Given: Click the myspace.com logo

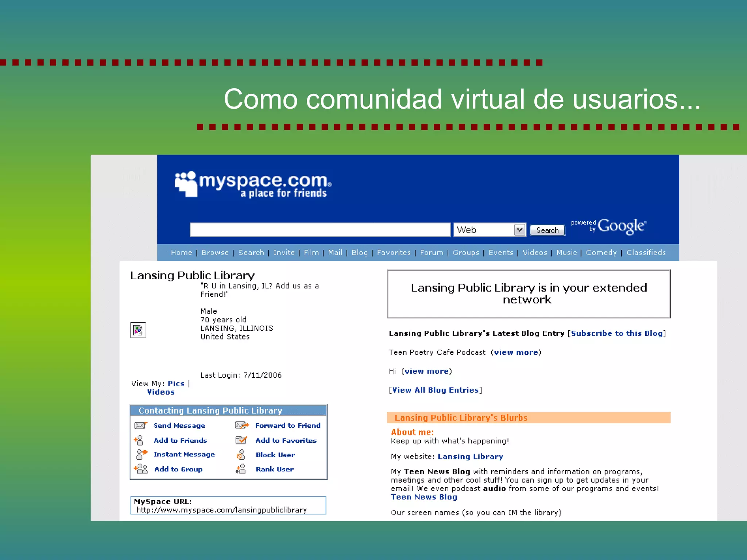Looking at the screenshot, I should click(253, 185).
